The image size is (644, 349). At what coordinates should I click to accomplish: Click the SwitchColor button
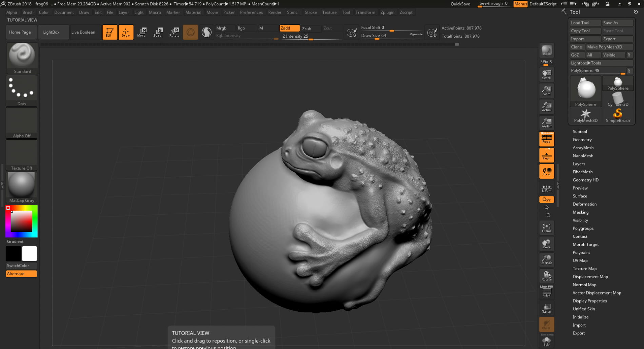[21, 266]
